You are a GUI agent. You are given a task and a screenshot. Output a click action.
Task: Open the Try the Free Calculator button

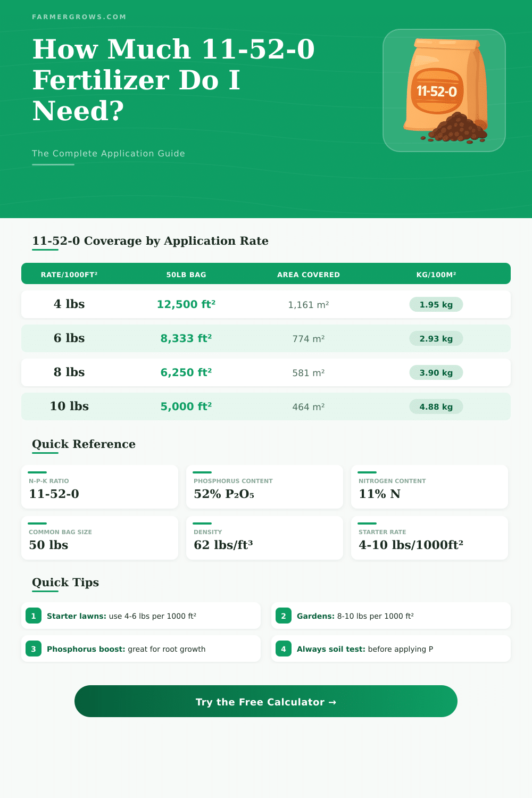pyautogui.click(x=266, y=702)
